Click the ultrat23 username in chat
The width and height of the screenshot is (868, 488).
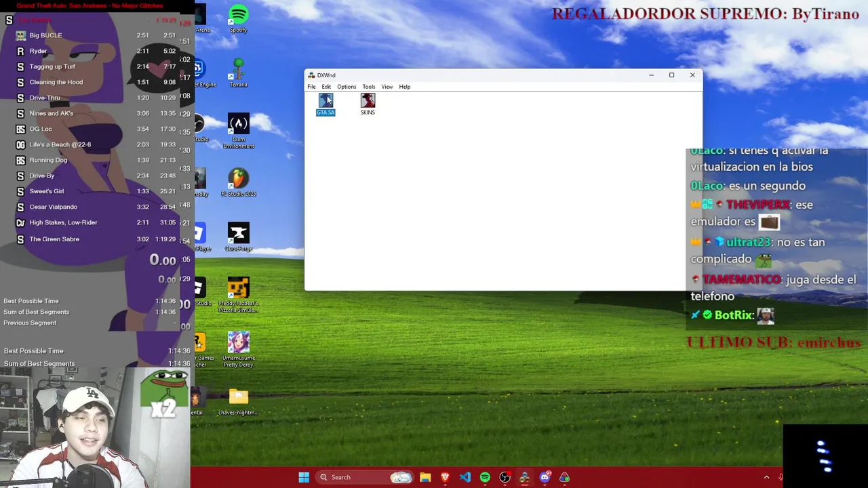pyautogui.click(x=747, y=242)
